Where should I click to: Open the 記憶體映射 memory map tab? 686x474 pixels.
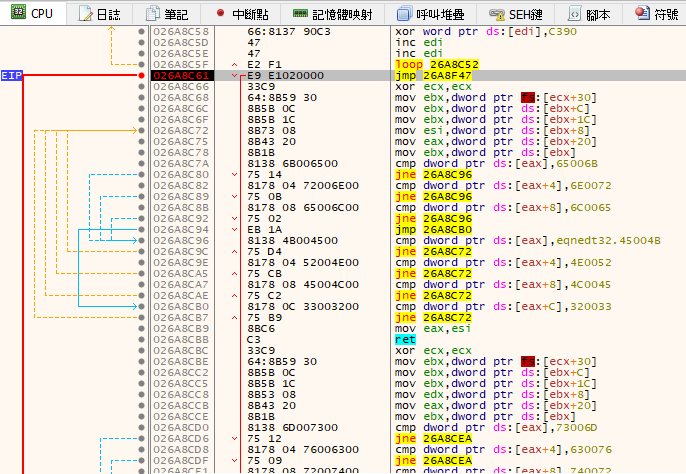click(x=332, y=14)
